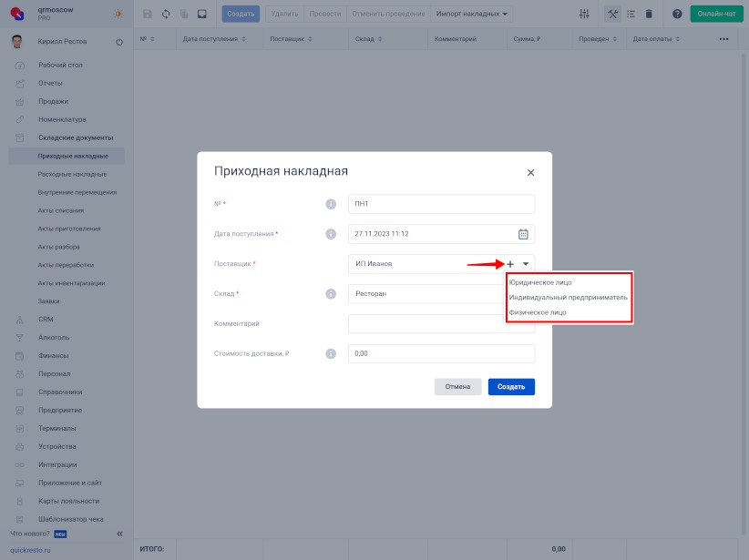Open Акты списания submenu item
The height and width of the screenshot is (560, 749).
tap(61, 210)
